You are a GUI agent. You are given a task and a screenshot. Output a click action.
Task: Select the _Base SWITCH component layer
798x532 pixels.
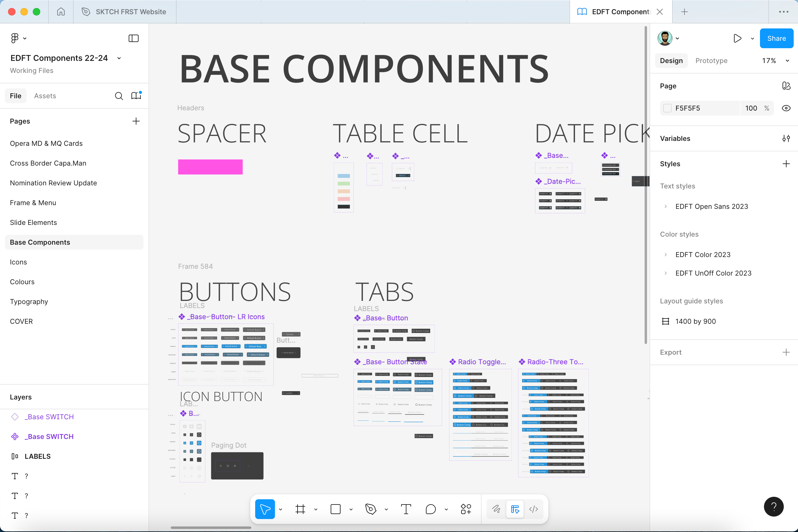tap(49, 436)
